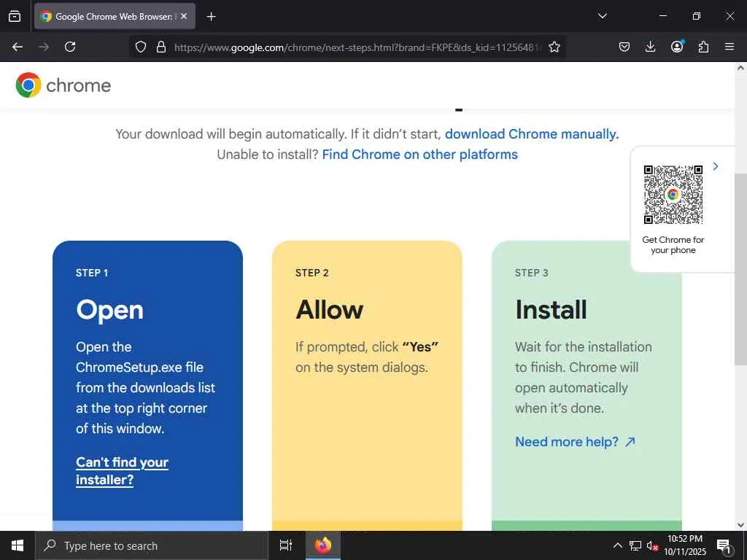Show hidden system tray icons

(x=617, y=545)
